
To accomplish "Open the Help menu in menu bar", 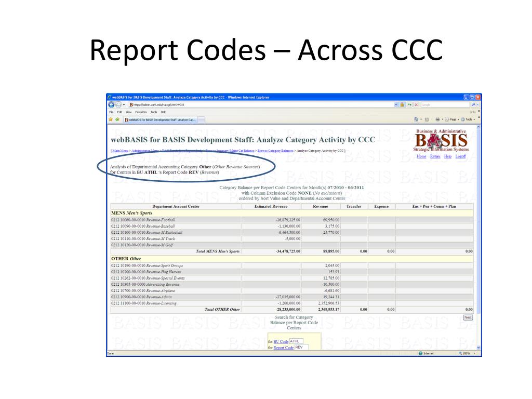I will [x=164, y=112].
